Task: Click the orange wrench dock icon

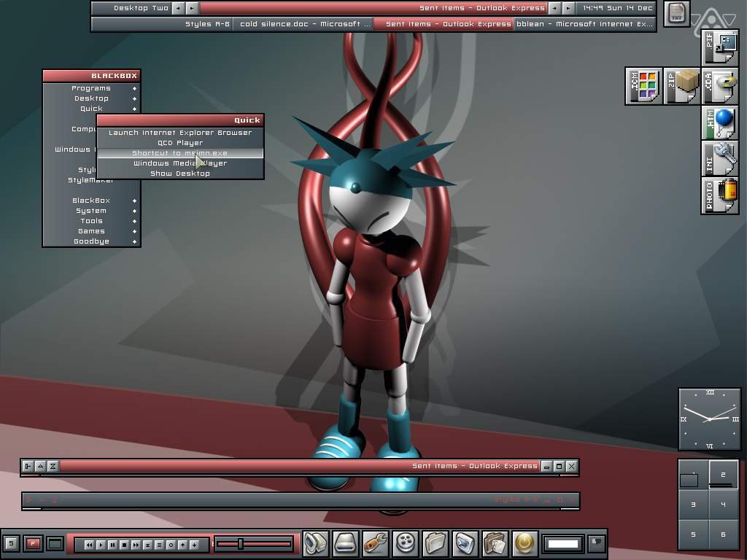Action: click(376, 543)
